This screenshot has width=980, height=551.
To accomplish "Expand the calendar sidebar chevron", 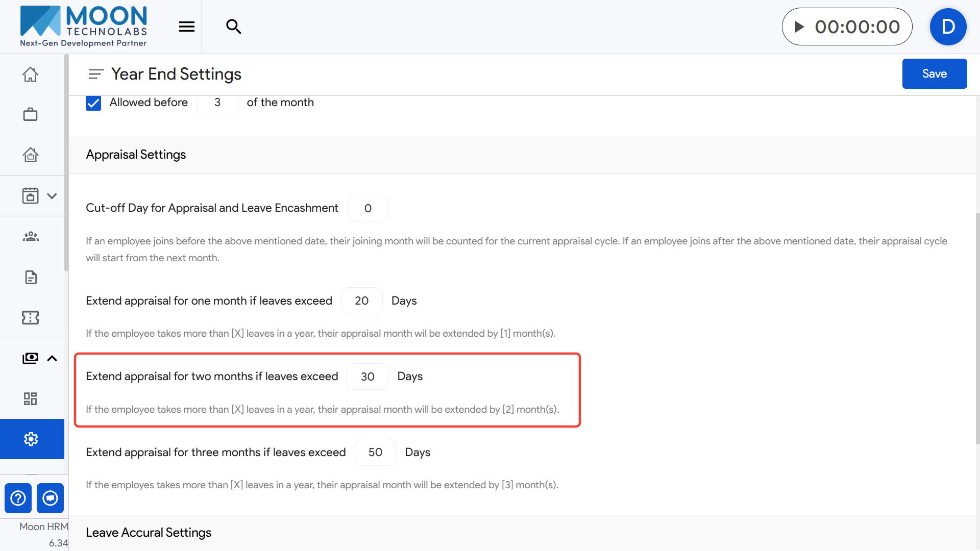I will click(x=52, y=196).
